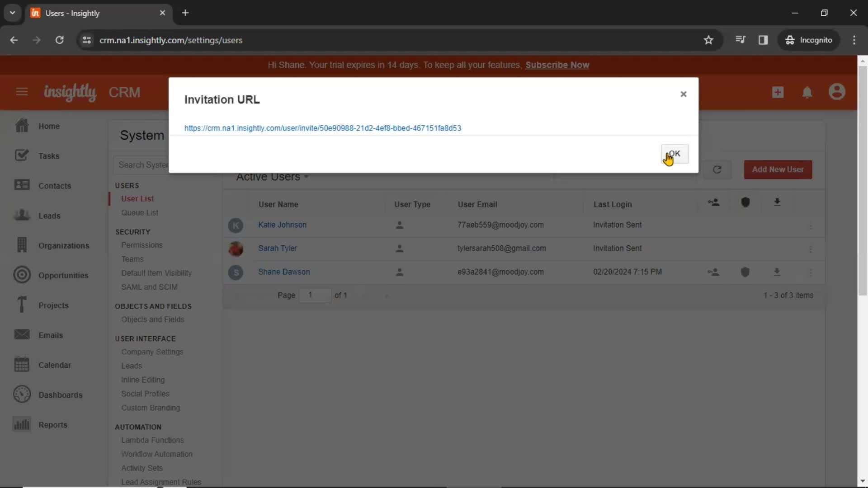Screen dimensions: 868x488
Task: Click OK in the Invitation URL dialog
Action: pyautogui.click(x=675, y=154)
